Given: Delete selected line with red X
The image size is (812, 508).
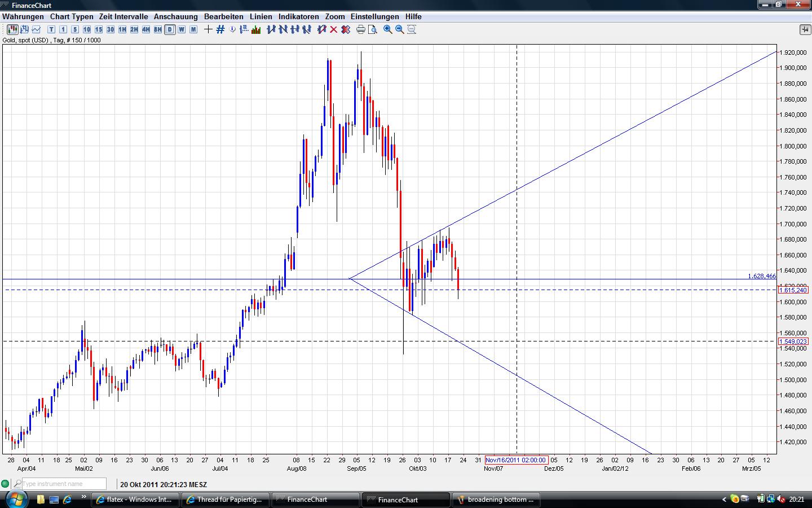Looking at the screenshot, I should point(334,29).
